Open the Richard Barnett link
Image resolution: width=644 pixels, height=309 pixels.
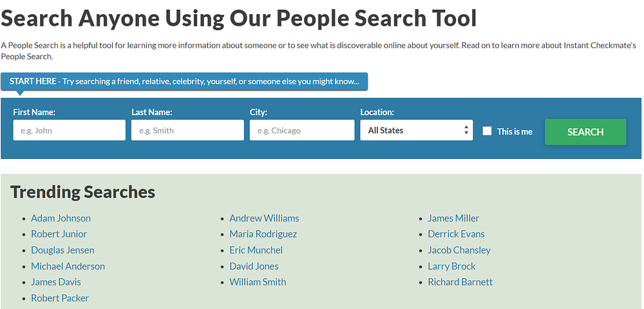460,282
